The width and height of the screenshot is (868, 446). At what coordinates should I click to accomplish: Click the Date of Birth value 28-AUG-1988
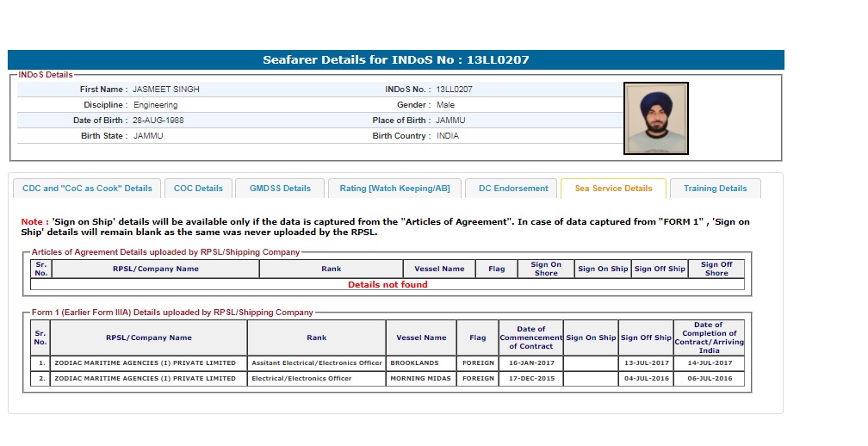[x=158, y=121]
